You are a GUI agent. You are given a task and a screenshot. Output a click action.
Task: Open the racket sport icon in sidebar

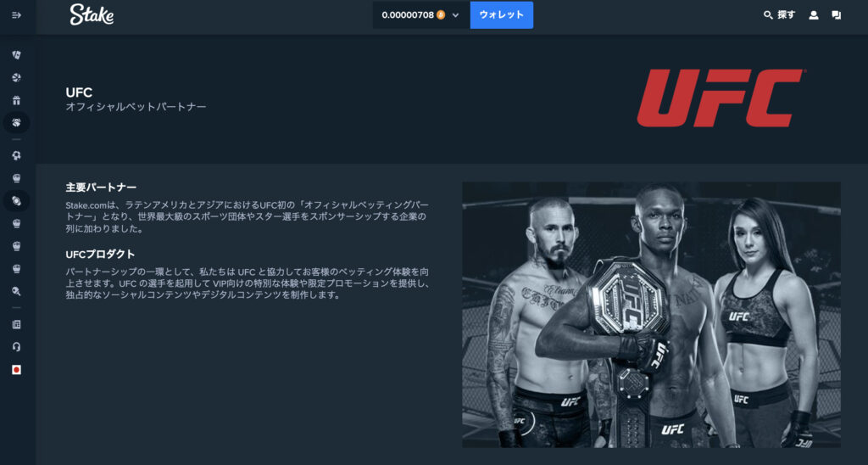17,291
